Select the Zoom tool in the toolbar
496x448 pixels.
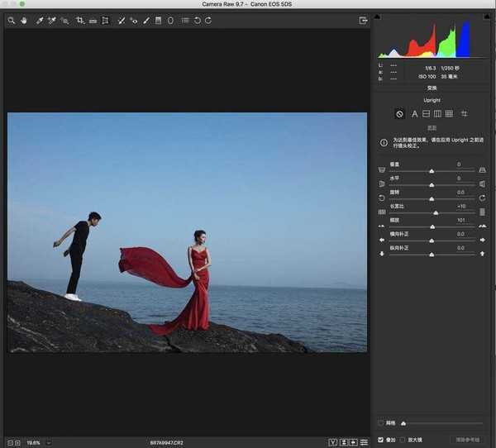(12, 20)
